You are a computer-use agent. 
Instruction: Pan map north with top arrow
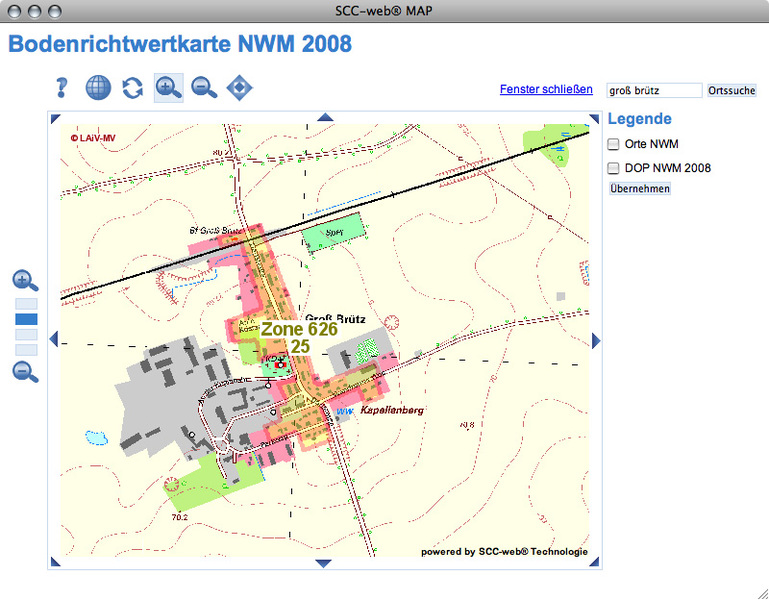tap(324, 117)
